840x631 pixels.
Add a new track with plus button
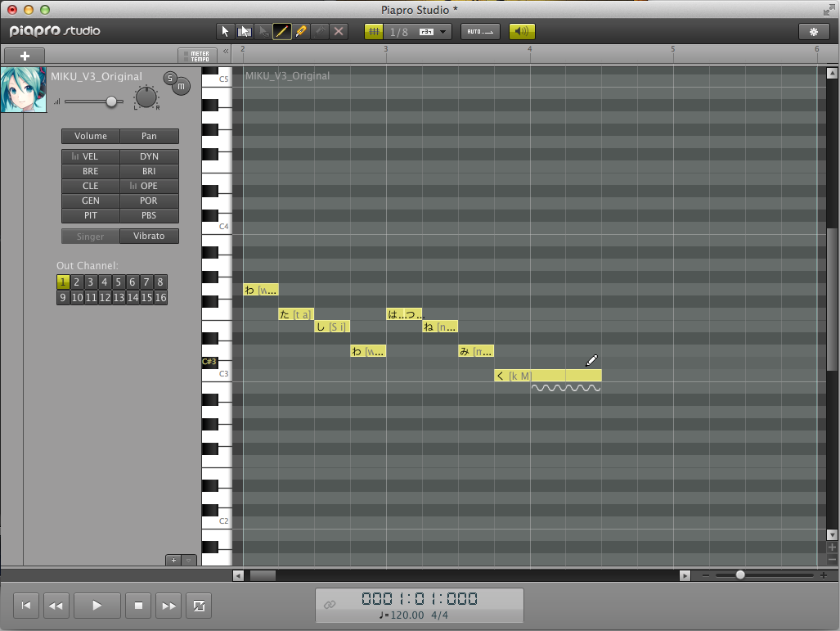click(25, 56)
